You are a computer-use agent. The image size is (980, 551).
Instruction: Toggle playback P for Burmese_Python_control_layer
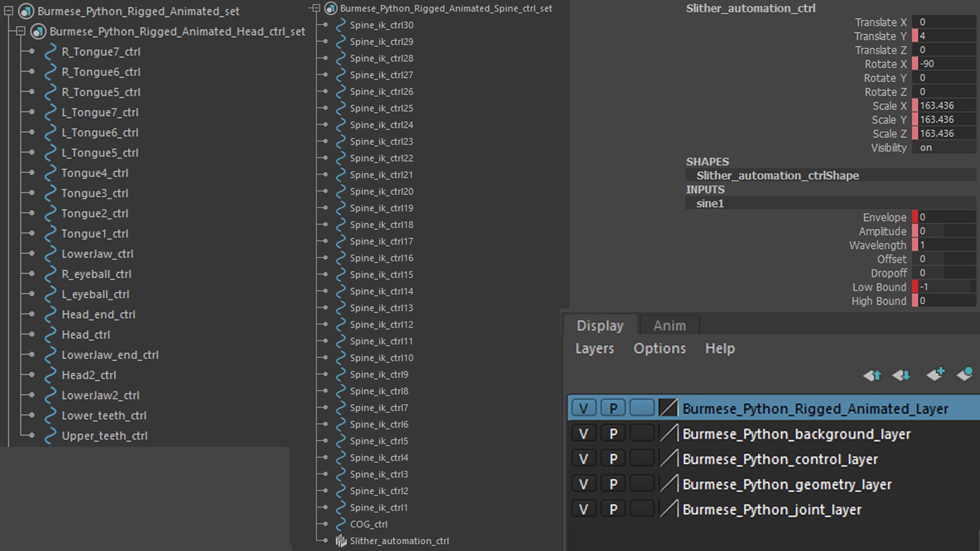point(613,459)
